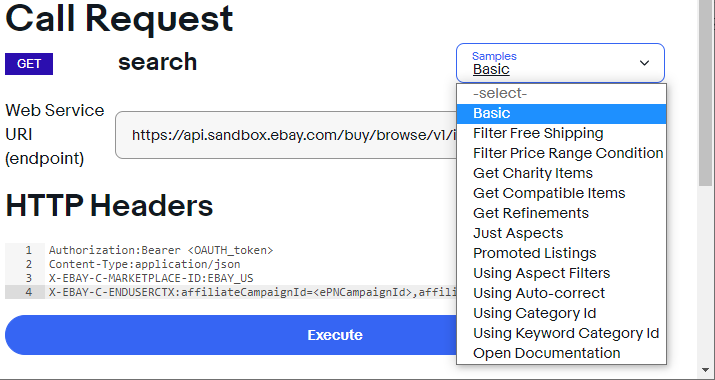This screenshot has height=380, width=715.
Task: Select Using Aspect Filters sample
Action: coord(561,273)
